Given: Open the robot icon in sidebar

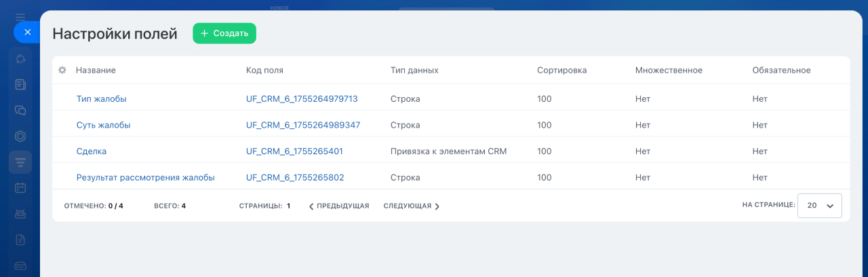Looking at the screenshot, I should click(x=20, y=213).
